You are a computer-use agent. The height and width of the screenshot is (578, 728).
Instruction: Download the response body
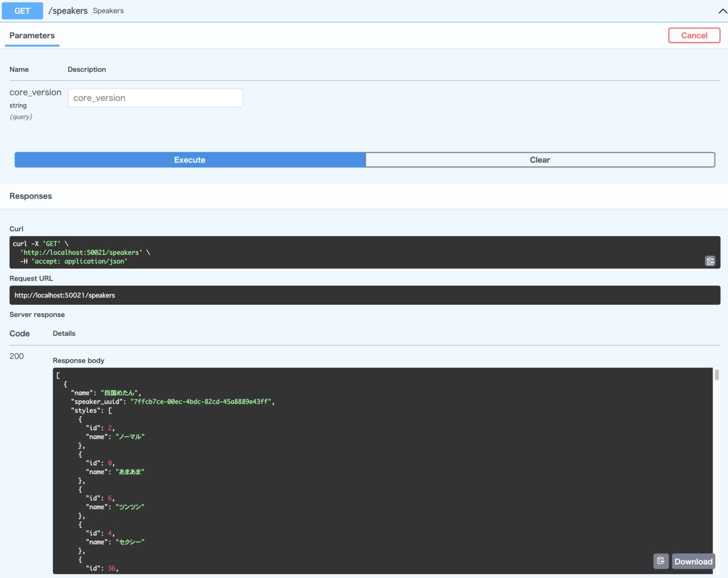pyautogui.click(x=693, y=561)
